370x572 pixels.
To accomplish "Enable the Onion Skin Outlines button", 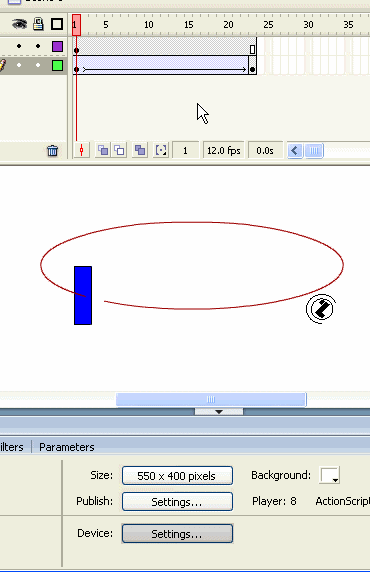I will click(x=120, y=150).
